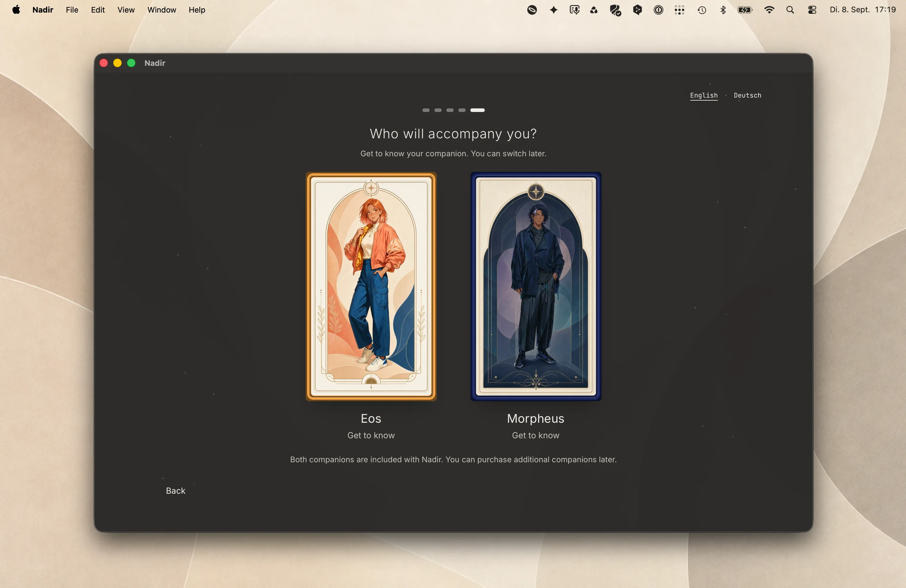Close the Nadir window
906x588 pixels.
pyautogui.click(x=104, y=63)
